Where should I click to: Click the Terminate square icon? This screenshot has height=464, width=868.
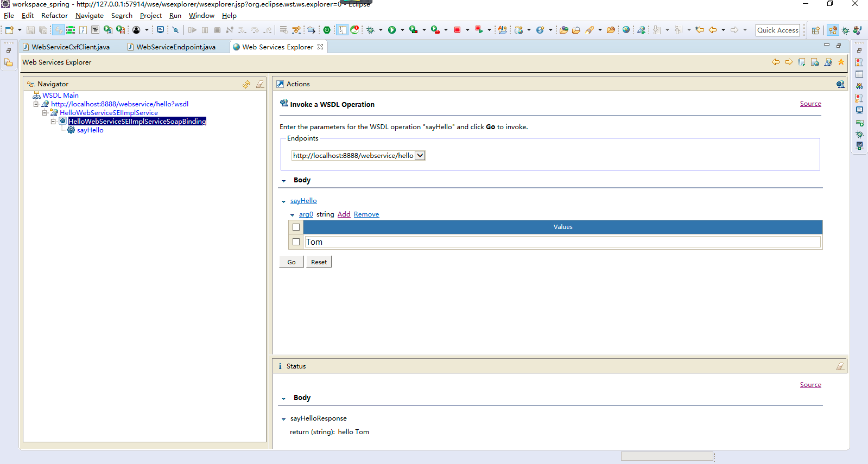(217, 30)
